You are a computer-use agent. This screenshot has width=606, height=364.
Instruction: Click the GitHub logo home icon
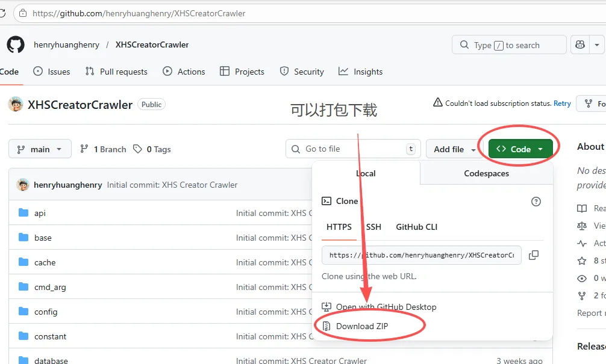point(16,45)
